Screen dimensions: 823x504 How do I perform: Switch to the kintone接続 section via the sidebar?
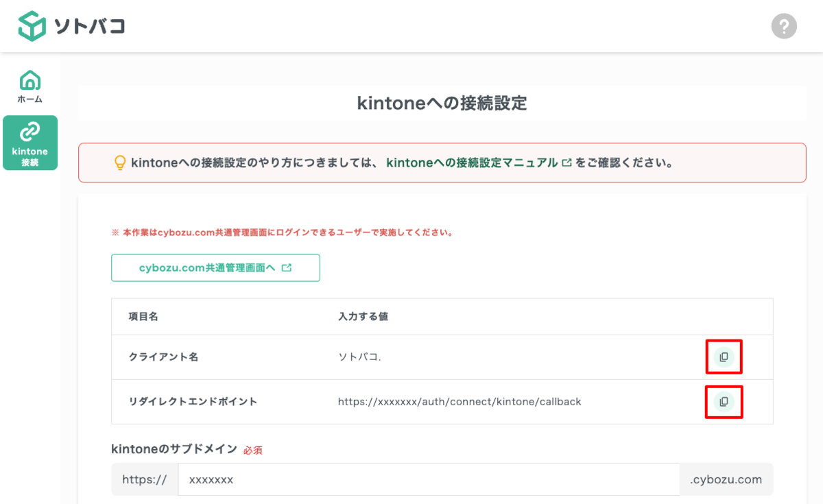tap(29, 142)
